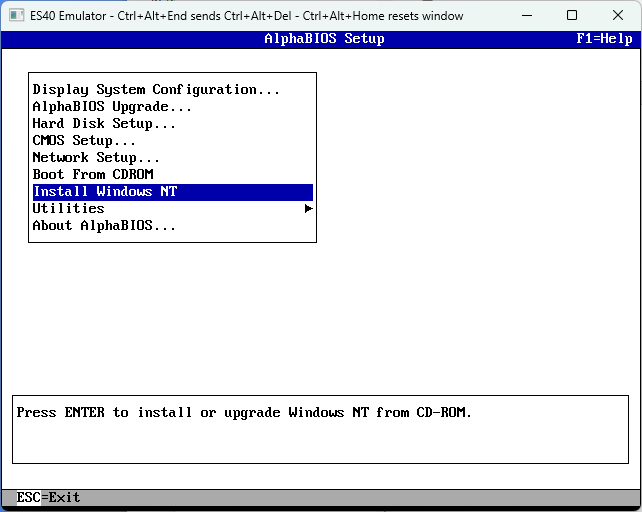Open Hard Disk Setup entry
The height and width of the screenshot is (512, 642).
(172, 124)
